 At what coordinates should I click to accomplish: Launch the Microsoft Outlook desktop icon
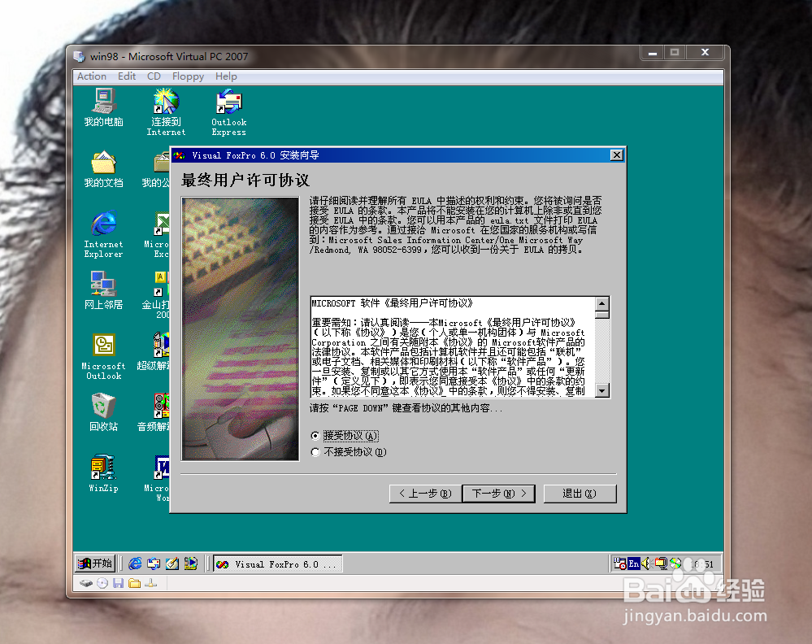point(103,356)
